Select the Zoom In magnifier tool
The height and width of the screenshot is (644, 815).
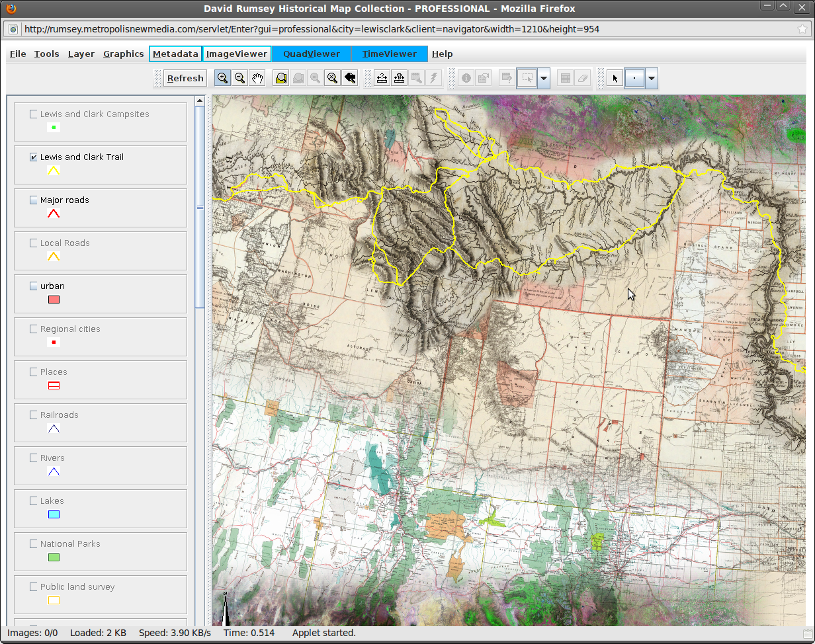click(x=222, y=78)
